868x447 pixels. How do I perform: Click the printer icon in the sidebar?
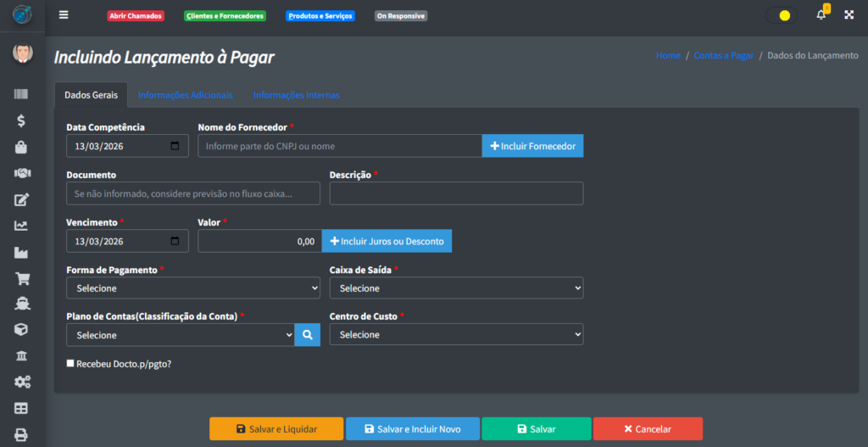[21, 434]
